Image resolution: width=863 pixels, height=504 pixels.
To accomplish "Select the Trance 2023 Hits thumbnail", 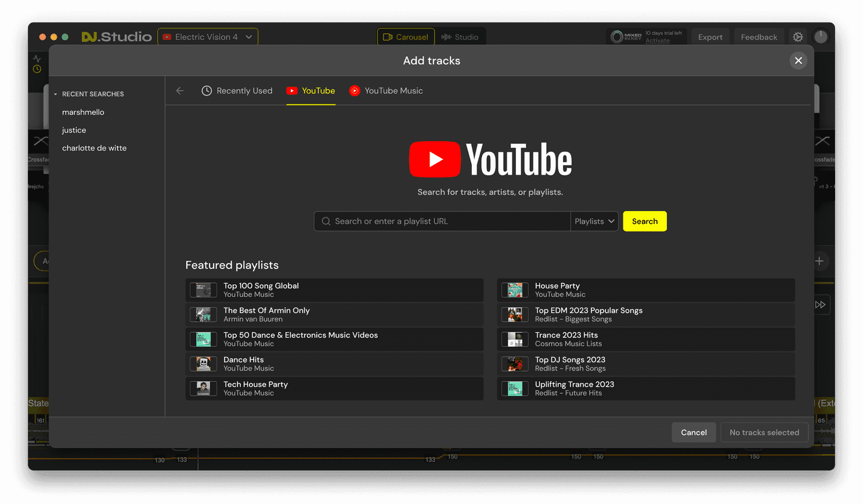I will click(515, 339).
